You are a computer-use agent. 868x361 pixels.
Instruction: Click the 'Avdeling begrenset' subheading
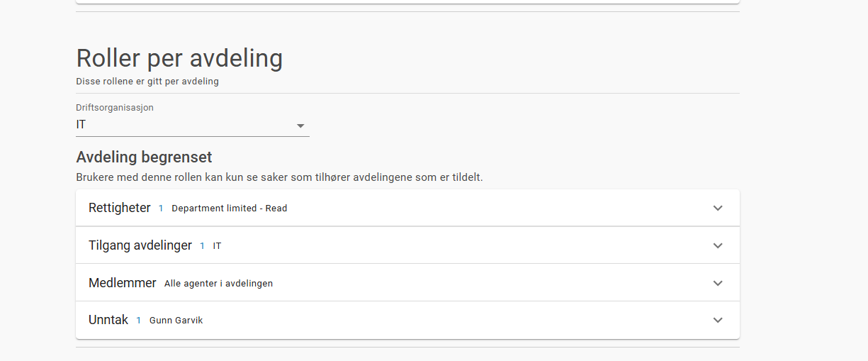tap(144, 157)
